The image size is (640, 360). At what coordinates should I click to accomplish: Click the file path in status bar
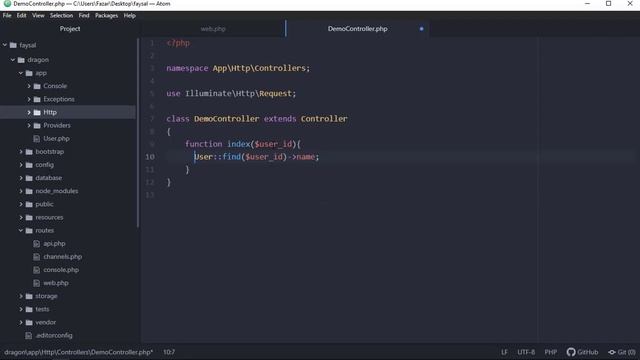point(79,352)
